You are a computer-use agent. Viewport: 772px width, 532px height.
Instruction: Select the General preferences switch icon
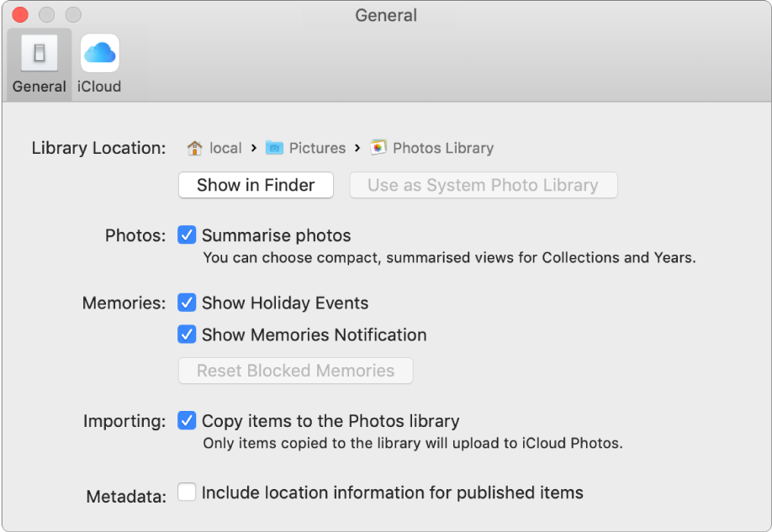tap(38, 52)
